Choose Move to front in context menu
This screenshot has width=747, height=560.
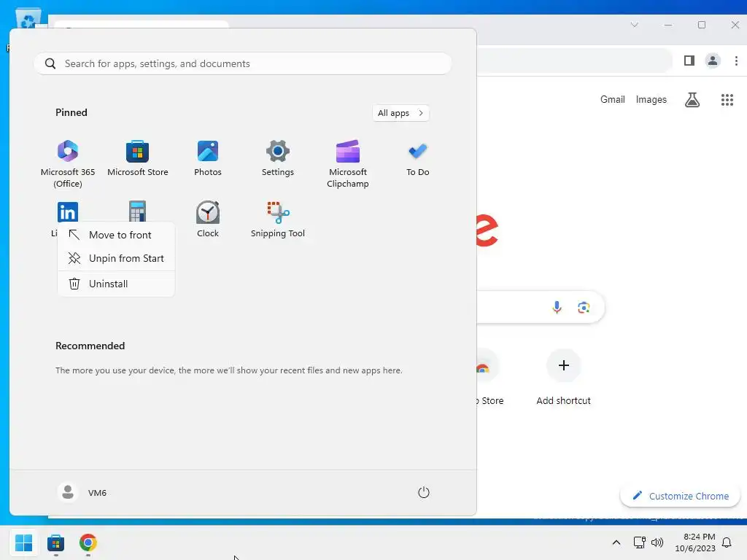[116, 235]
